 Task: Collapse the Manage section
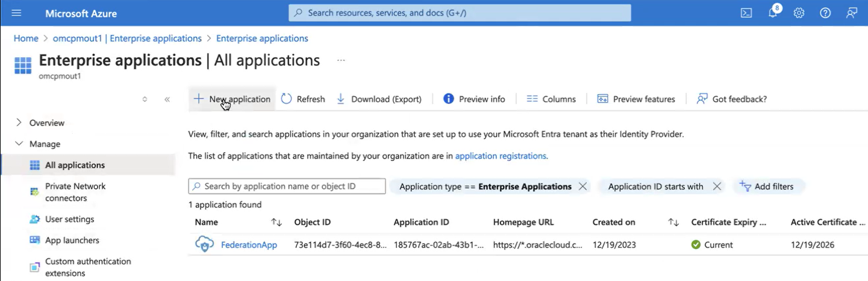(x=19, y=144)
